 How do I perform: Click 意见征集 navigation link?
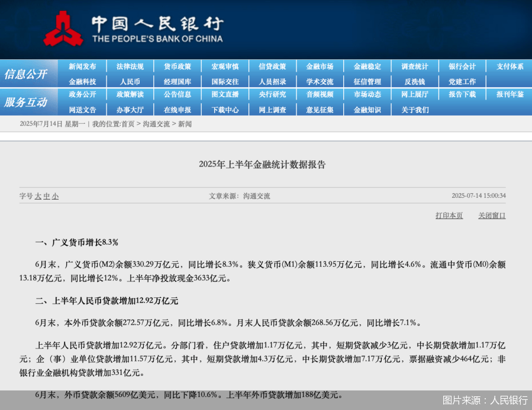(320, 110)
